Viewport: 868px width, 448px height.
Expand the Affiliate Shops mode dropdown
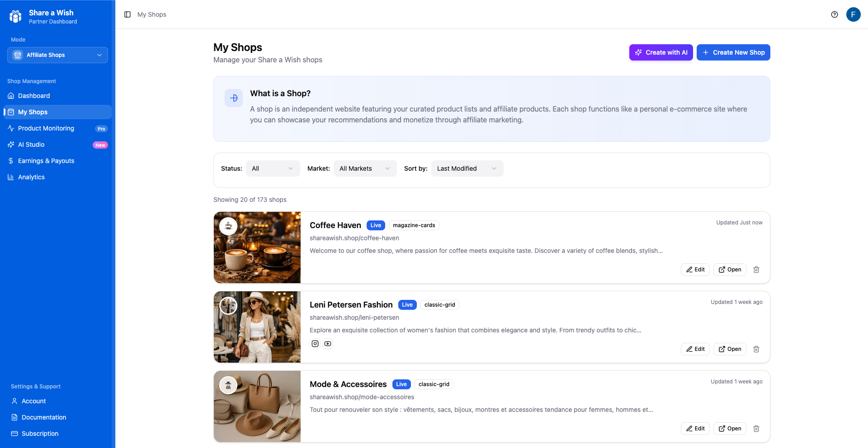tap(57, 55)
